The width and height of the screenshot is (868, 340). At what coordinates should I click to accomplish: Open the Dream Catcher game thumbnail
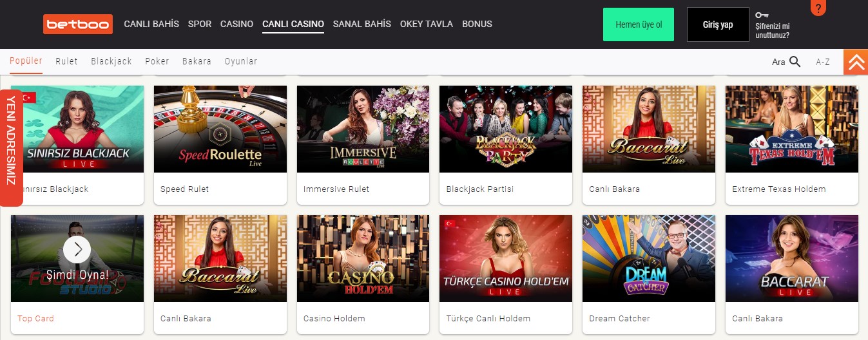pos(649,258)
